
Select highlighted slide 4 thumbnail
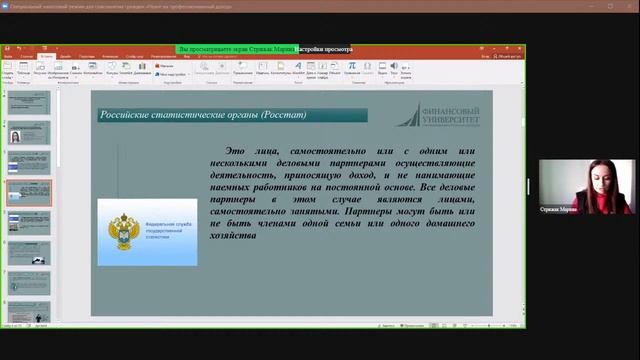(29, 193)
